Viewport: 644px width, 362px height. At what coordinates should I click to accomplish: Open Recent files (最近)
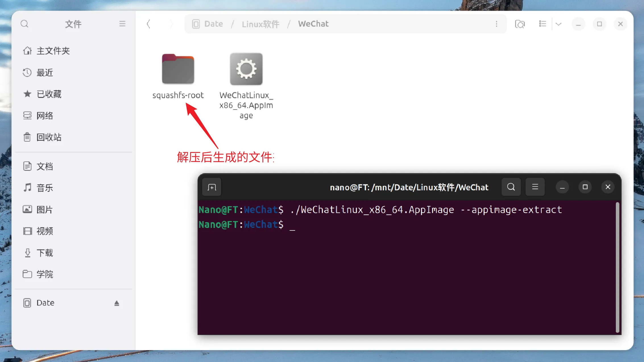[x=73, y=72]
